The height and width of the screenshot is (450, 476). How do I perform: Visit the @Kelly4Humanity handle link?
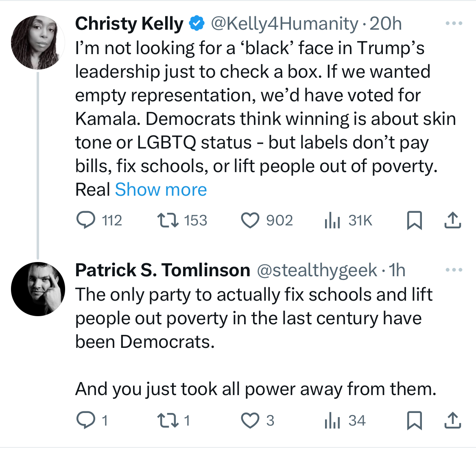pyautogui.click(x=284, y=24)
